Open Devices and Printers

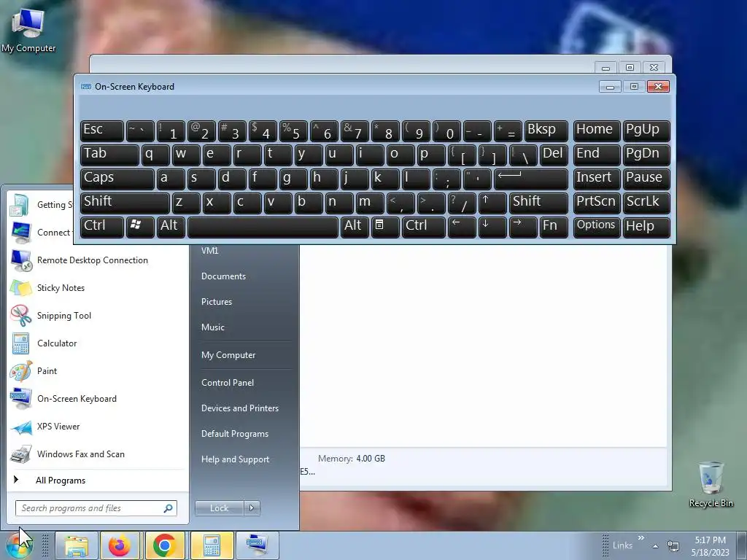(239, 408)
